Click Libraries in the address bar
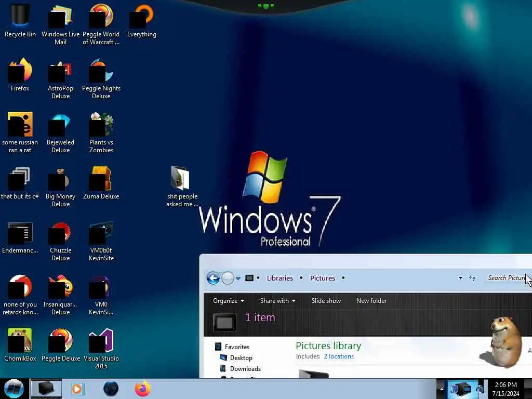 coord(280,278)
